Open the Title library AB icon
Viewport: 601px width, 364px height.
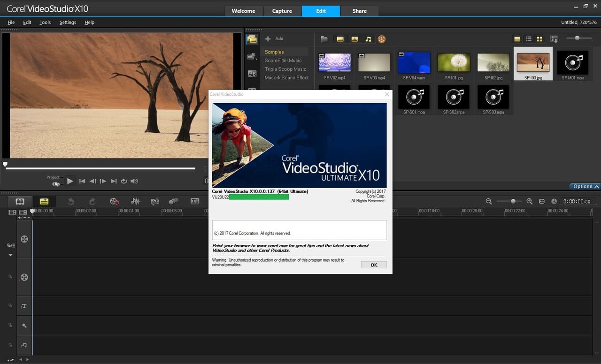(252, 74)
